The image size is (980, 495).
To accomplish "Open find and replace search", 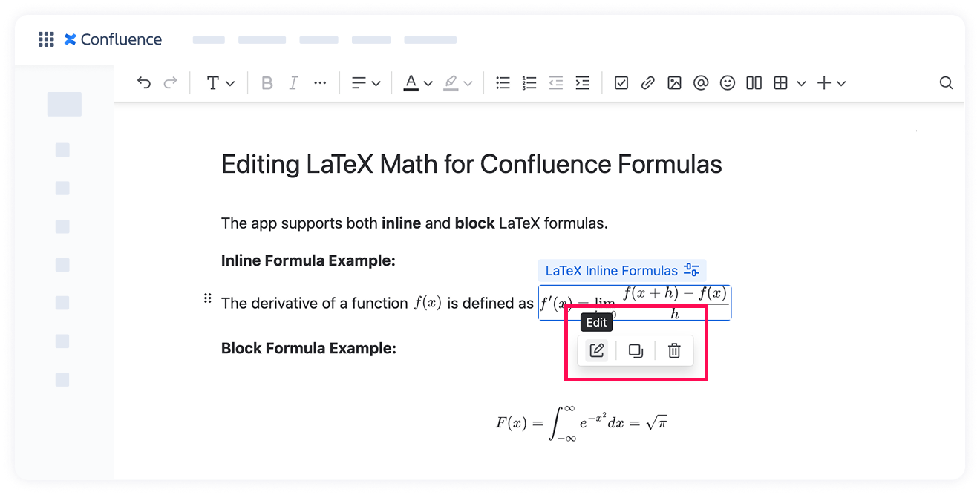I will [x=946, y=83].
